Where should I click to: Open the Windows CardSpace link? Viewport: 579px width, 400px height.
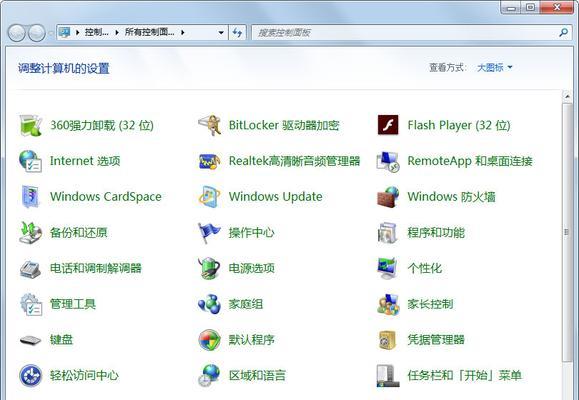(x=106, y=196)
